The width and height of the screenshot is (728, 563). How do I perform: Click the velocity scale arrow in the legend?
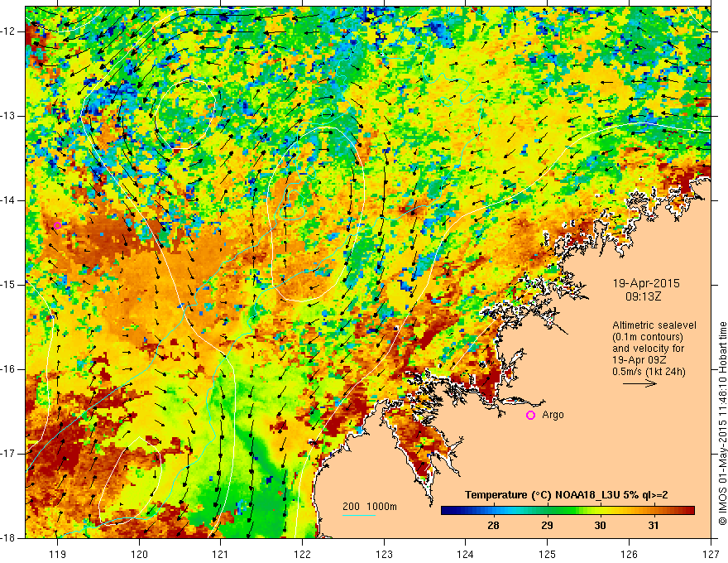click(x=639, y=383)
